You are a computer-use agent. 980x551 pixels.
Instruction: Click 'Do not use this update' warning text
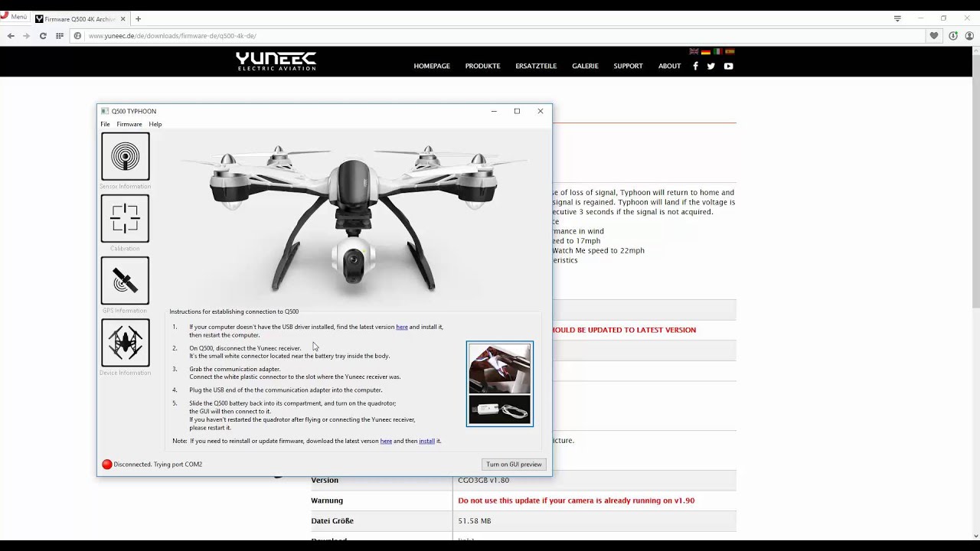click(577, 500)
